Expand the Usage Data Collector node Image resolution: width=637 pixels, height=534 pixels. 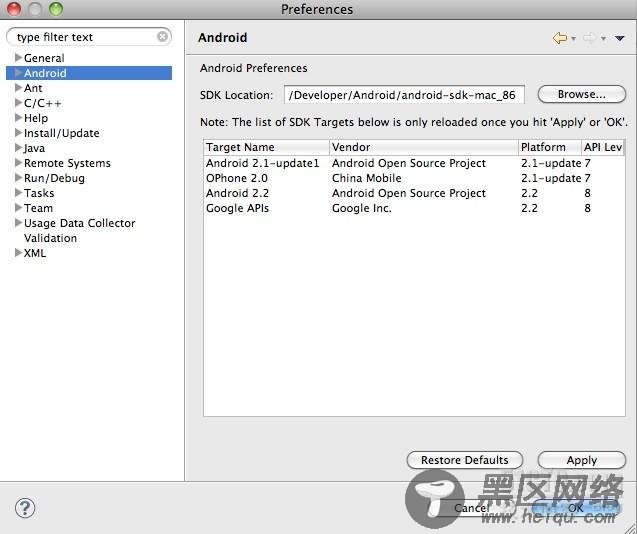pos(18,223)
